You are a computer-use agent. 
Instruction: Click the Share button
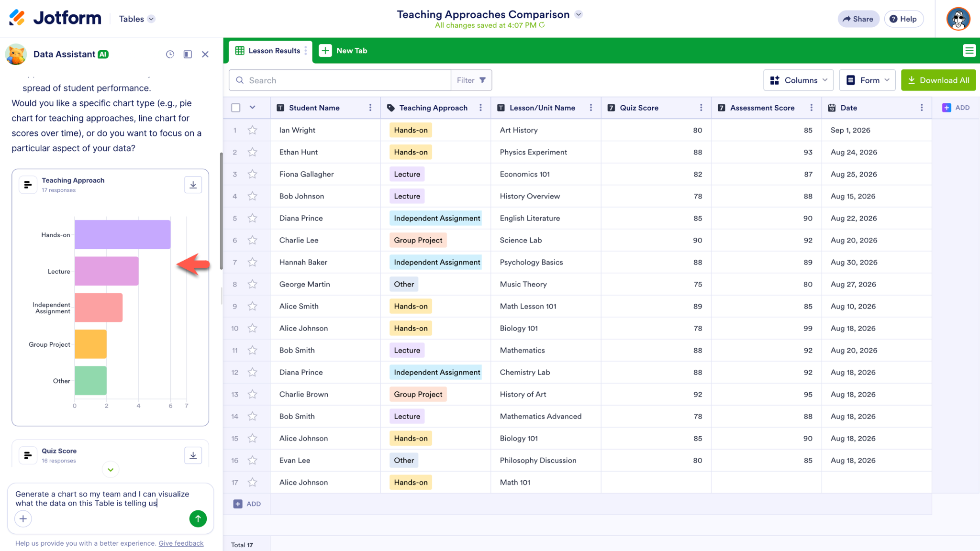coord(858,19)
